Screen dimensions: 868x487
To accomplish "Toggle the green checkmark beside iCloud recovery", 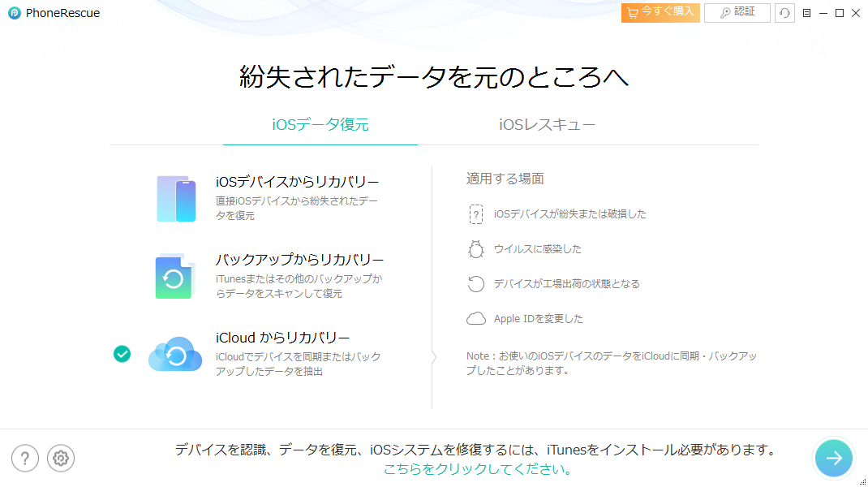I will point(122,354).
